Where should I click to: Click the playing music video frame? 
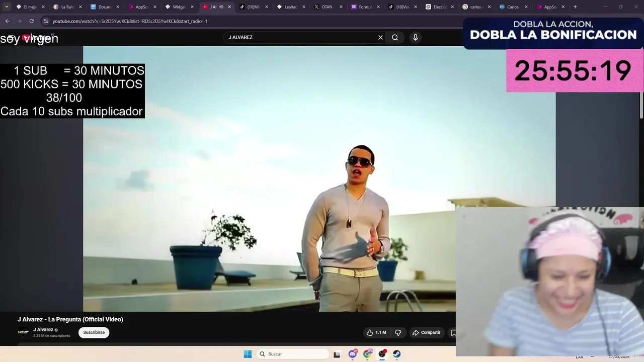(x=319, y=178)
